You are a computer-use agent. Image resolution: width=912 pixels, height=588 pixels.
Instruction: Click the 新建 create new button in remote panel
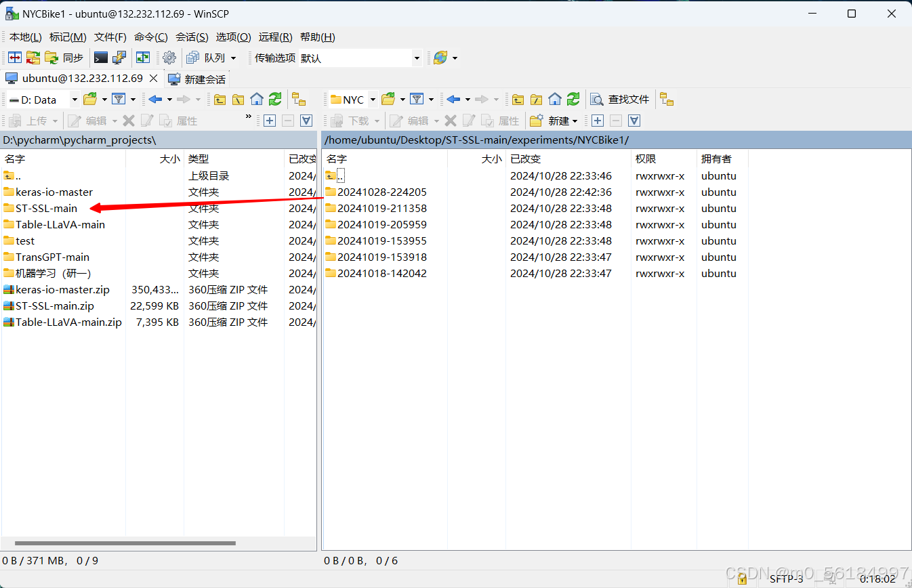[555, 121]
